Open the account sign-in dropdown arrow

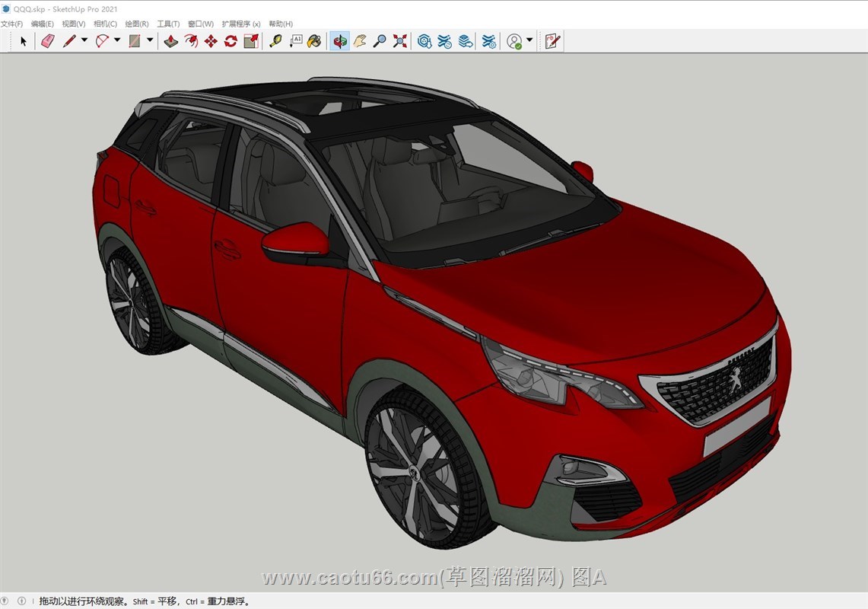pos(529,40)
